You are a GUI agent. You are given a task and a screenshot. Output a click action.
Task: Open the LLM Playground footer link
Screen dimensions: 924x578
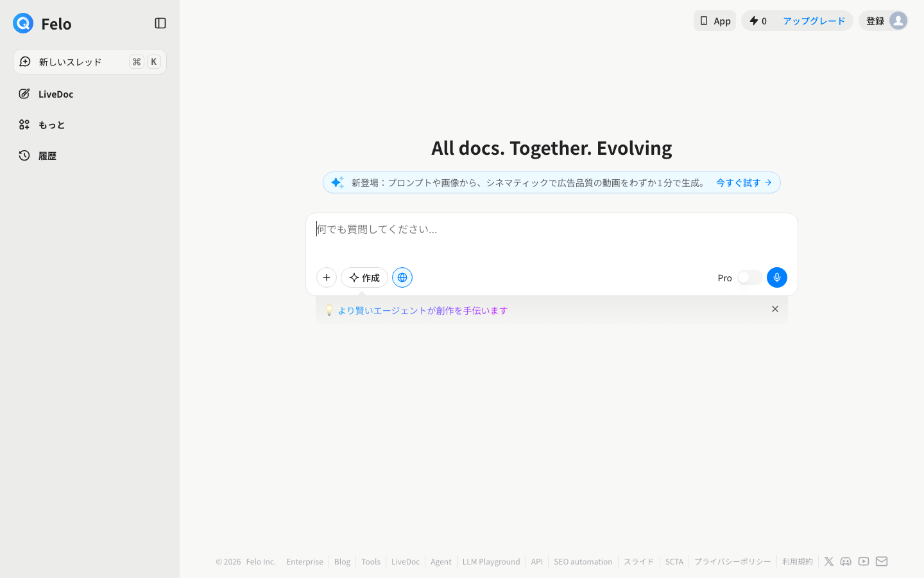tap(492, 561)
